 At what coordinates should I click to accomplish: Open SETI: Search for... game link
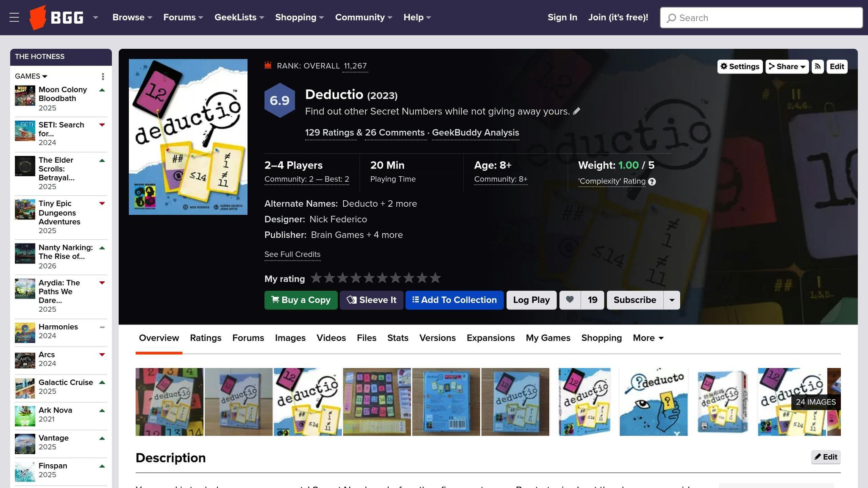tap(61, 129)
